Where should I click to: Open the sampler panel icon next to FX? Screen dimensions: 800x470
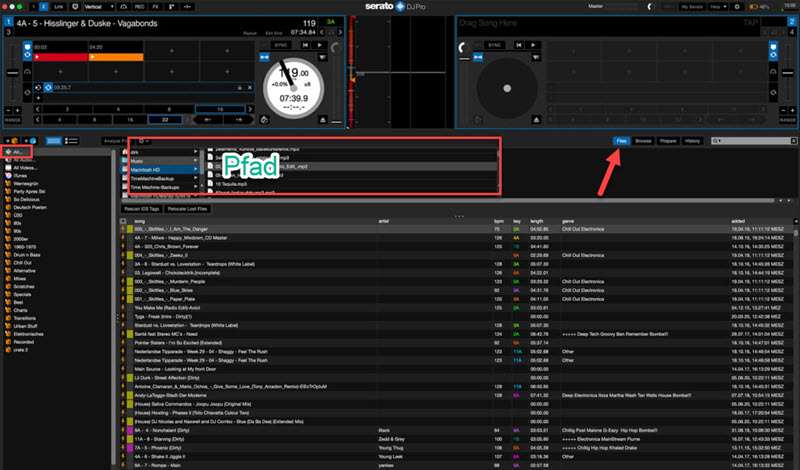[x=171, y=7]
